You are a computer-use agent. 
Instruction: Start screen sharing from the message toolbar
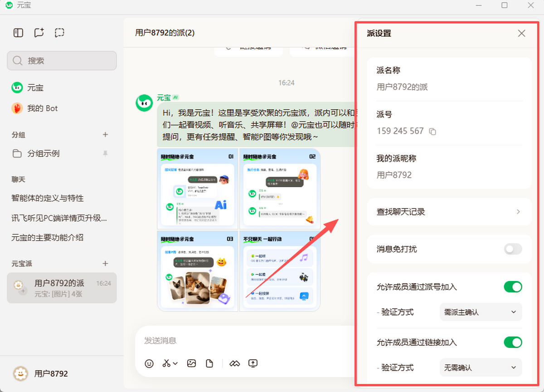[x=253, y=363]
